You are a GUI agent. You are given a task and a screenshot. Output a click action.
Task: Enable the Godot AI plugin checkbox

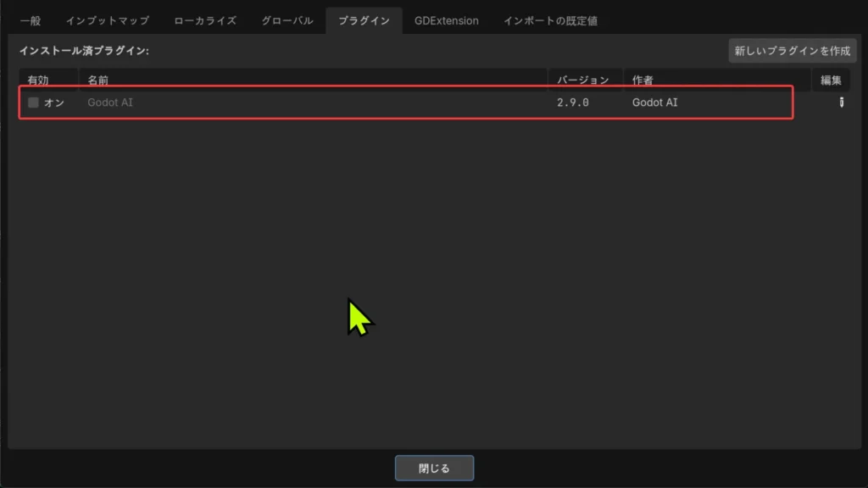click(33, 103)
